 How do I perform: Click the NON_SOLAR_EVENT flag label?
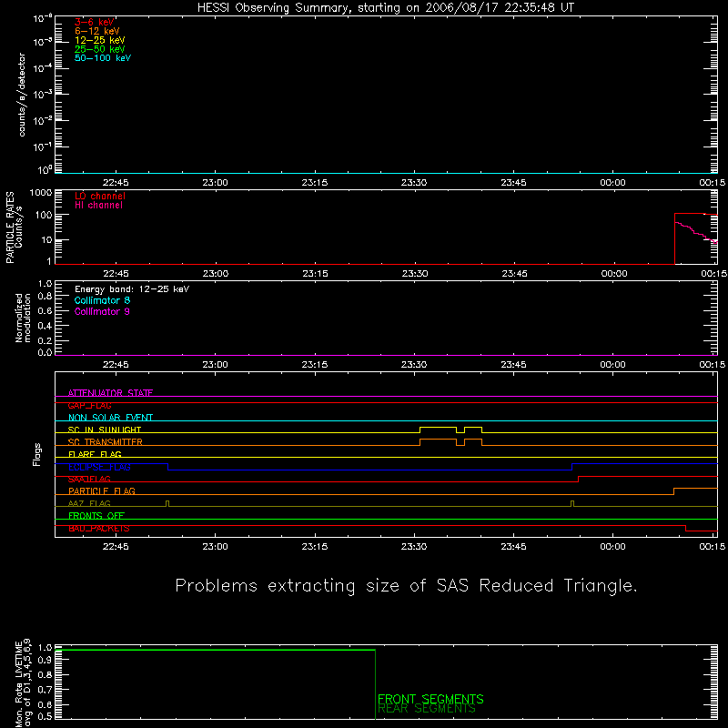[110, 418]
